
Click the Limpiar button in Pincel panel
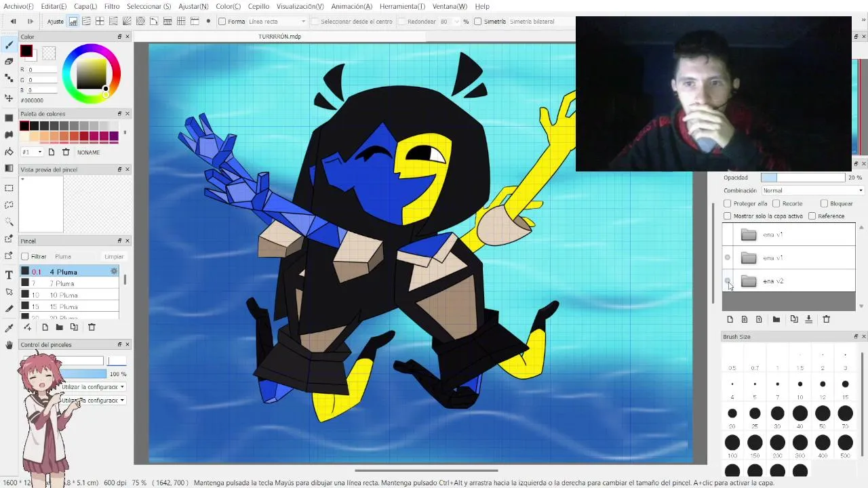click(x=114, y=257)
